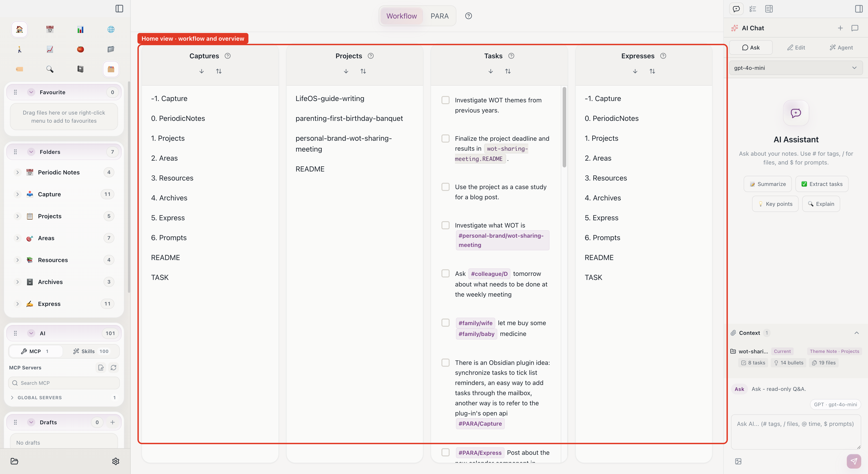Open the tag label icon view
The height and width of the screenshot is (474, 868).
pos(19,69)
